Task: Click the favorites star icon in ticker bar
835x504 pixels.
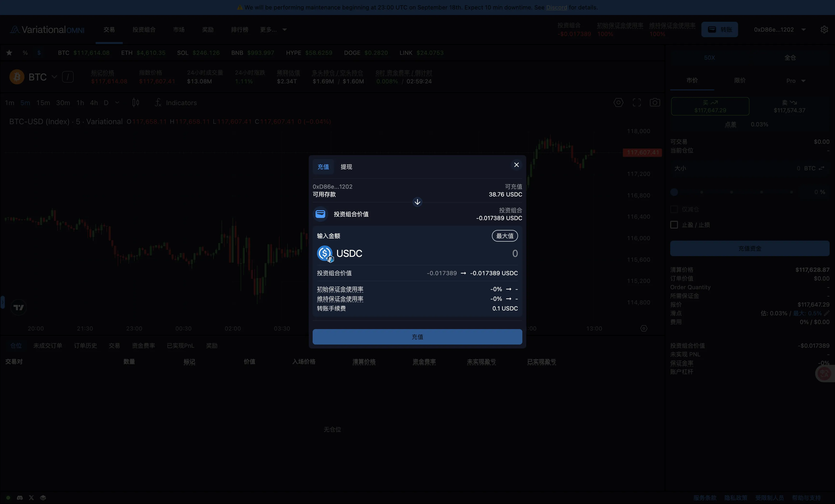Action: (9, 52)
